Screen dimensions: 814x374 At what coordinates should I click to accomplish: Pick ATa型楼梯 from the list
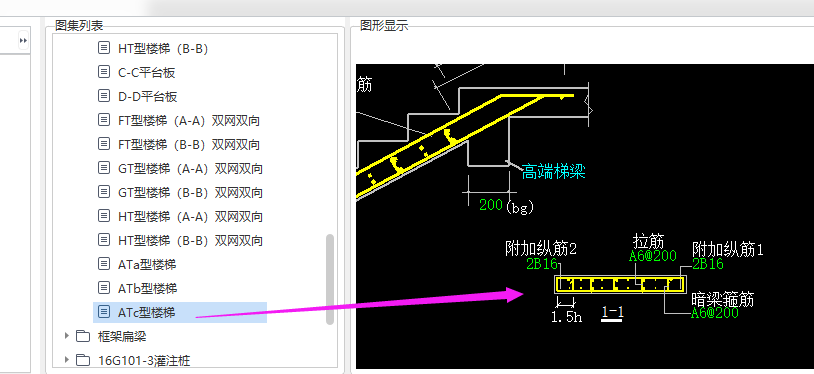tap(147, 264)
